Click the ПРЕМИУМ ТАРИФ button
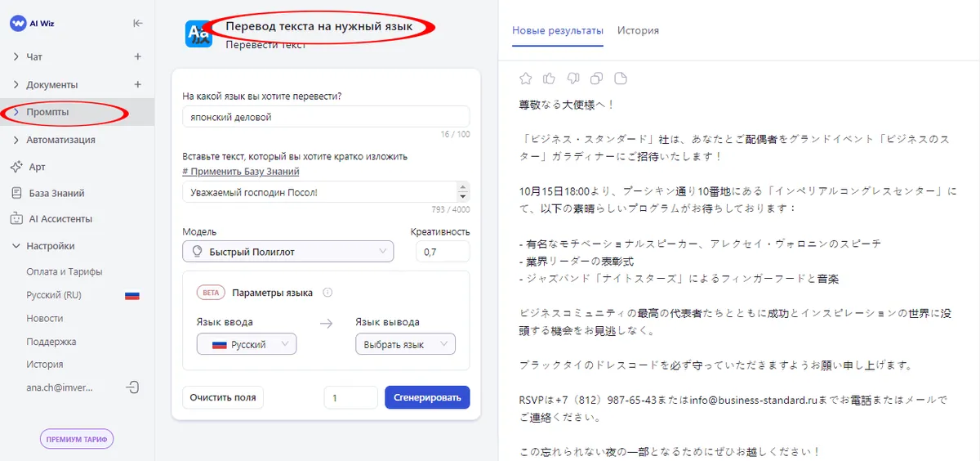This screenshot has height=461, width=980. 77,439
